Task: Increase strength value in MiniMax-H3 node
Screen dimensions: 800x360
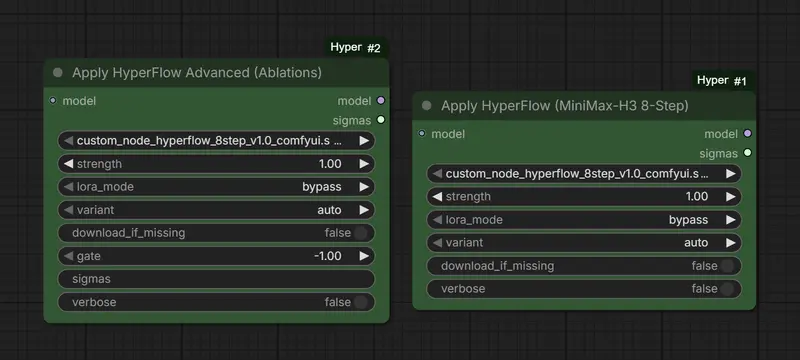Action: [731, 196]
